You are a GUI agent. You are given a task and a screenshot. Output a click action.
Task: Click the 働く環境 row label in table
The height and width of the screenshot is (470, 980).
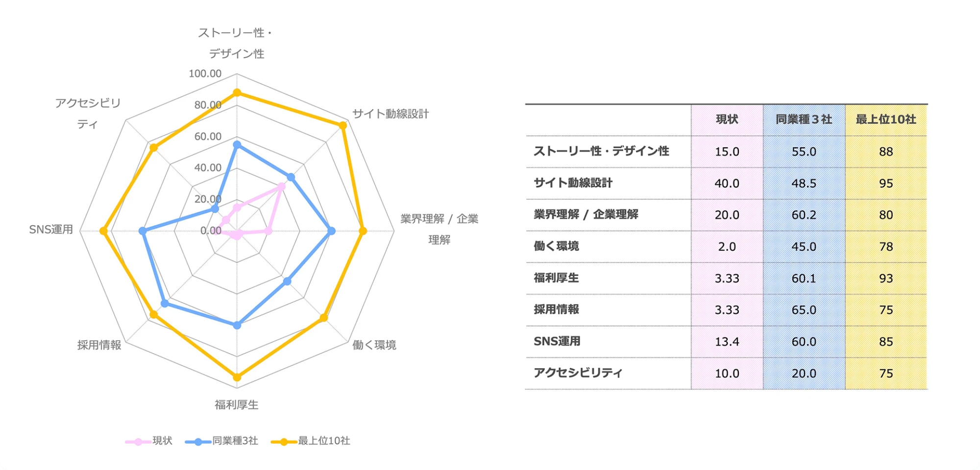(556, 246)
